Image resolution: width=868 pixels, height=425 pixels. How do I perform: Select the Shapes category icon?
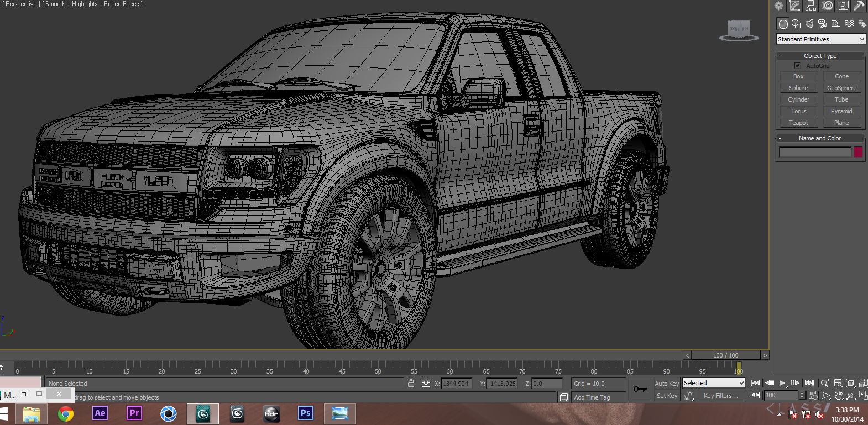pyautogui.click(x=796, y=24)
